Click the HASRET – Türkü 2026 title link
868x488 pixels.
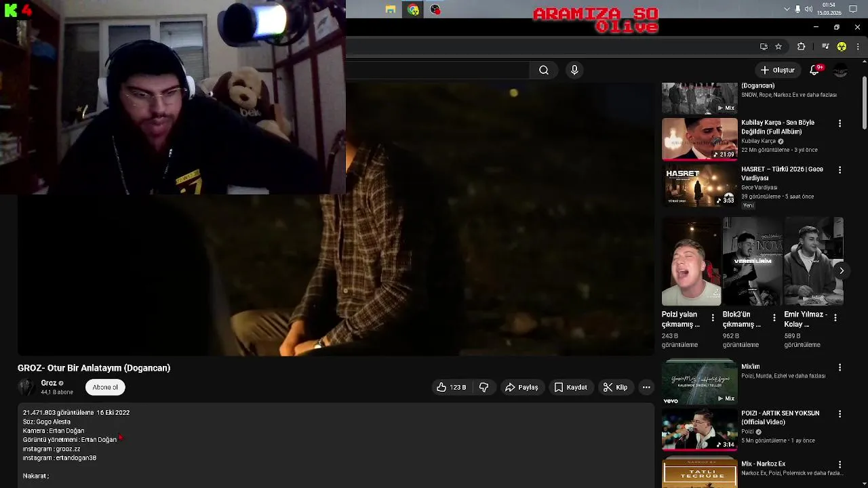point(782,174)
